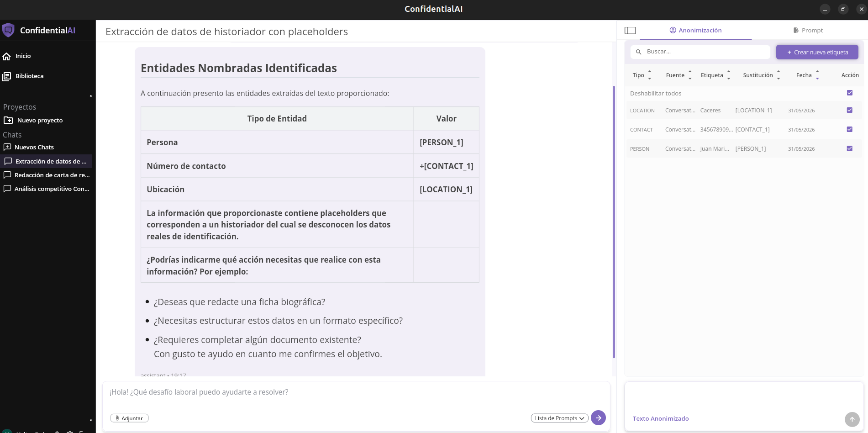Image resolution: width=868 pixels, height=433 pixels.
Task: Uncheck the LOCATION Caceres row checkbox
Action: pos(850,110)
